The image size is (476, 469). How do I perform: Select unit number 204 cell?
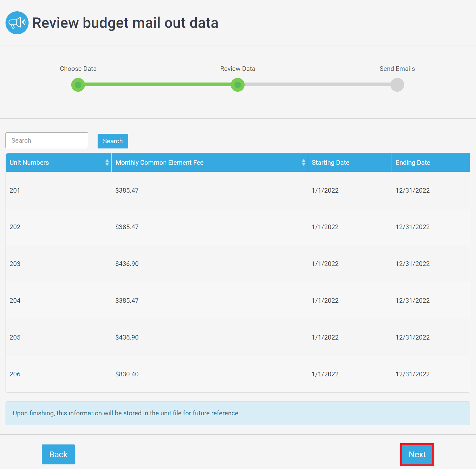point(15,301)
